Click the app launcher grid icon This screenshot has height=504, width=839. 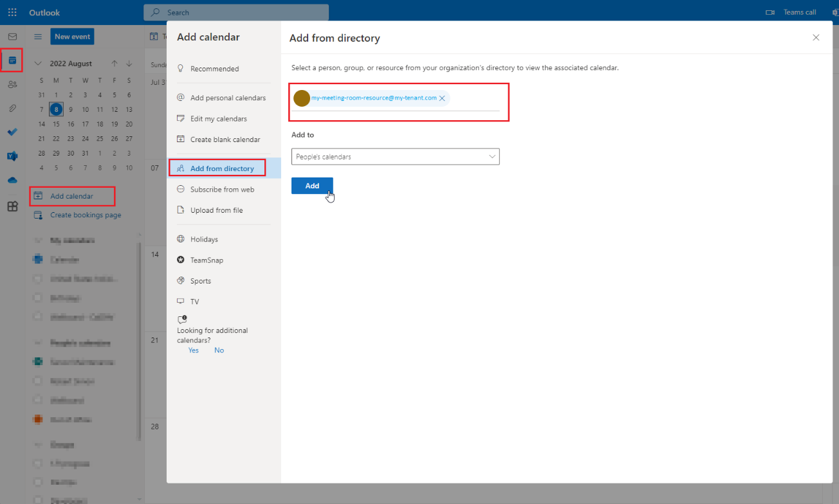[12, 12]
